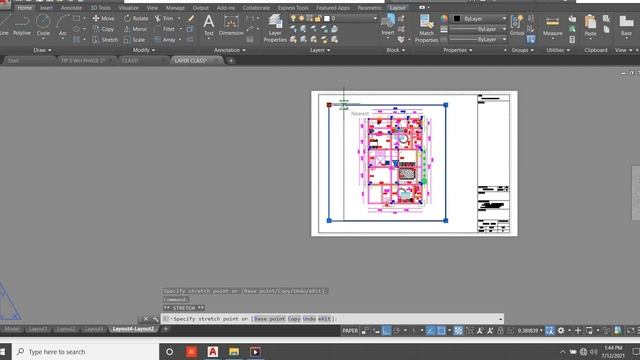Expand the Annotation panel
640x360 pixels.
point(230,50)
